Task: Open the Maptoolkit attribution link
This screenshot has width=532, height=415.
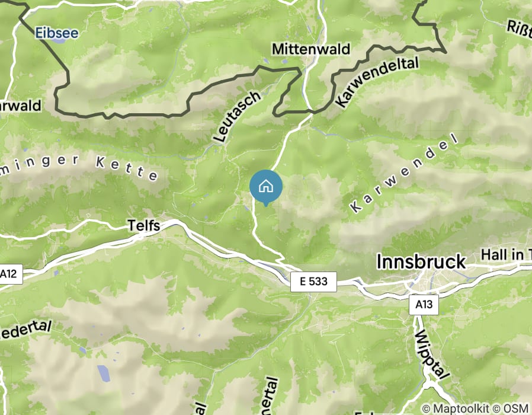Action: coord(456,408)
